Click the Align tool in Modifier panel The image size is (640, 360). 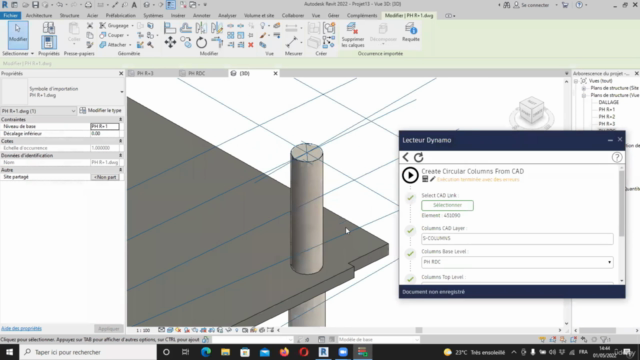click(170, 28)
